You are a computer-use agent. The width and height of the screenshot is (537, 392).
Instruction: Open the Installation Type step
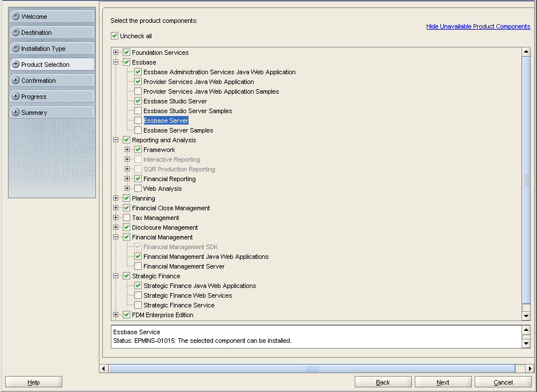pos(52,49)
